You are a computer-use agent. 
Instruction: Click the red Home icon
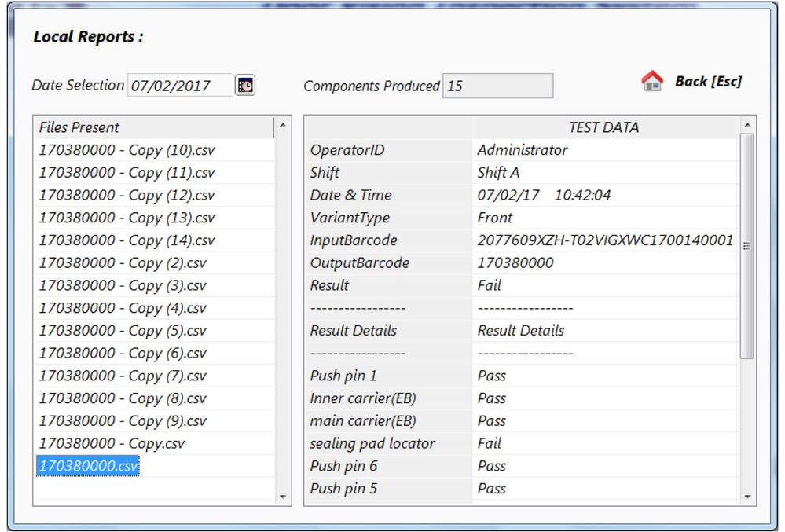[x=652, y=81]
